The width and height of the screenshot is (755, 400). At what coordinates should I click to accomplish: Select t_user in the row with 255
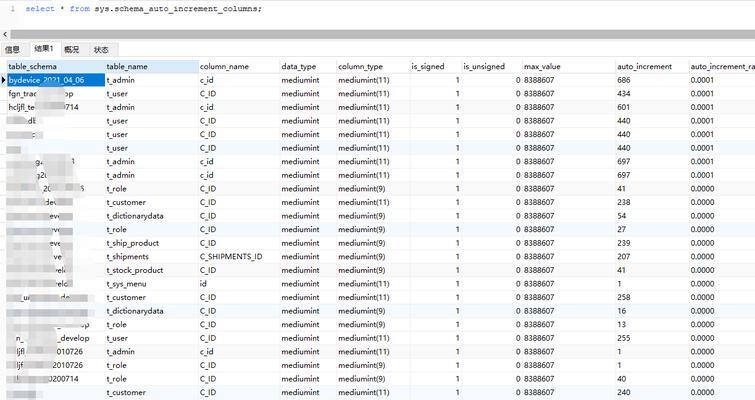(117, 338)
